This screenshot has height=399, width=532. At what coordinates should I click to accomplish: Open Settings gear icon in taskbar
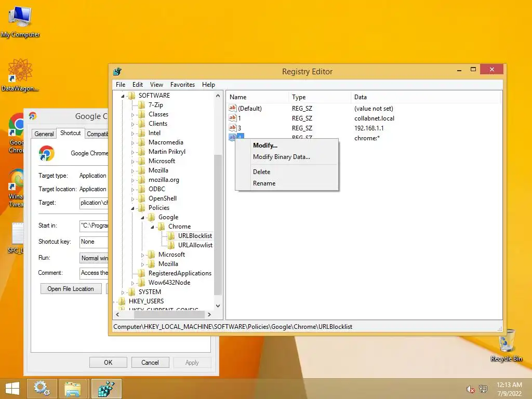pyautogui.click(x=42, y=389)
